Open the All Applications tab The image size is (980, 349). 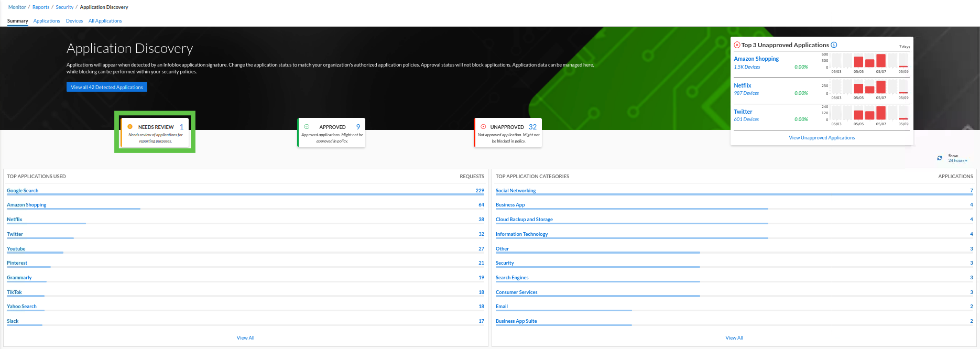105,21
